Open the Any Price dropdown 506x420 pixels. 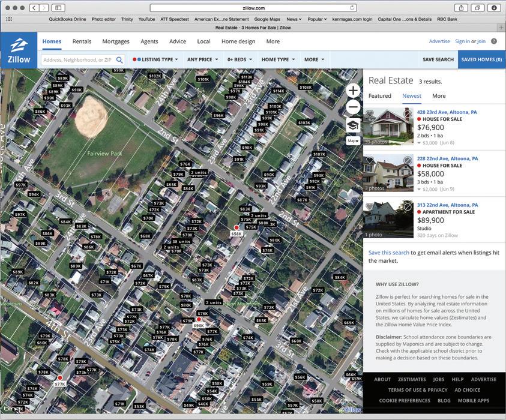click(x=202, y=59)
